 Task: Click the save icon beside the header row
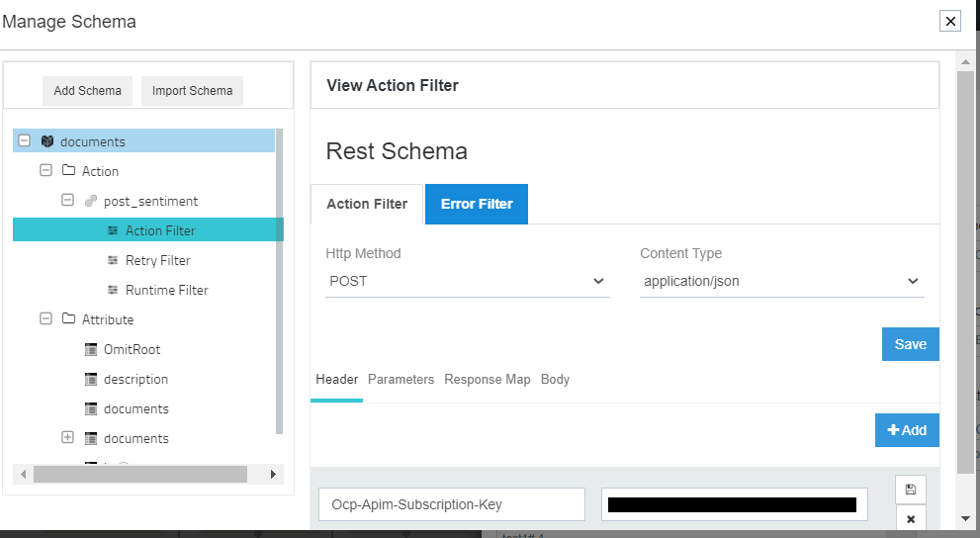tap(911, 490)
